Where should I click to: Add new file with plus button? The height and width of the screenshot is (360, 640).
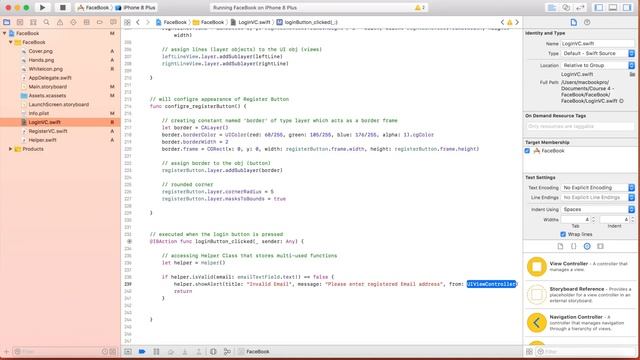(6, 351)
